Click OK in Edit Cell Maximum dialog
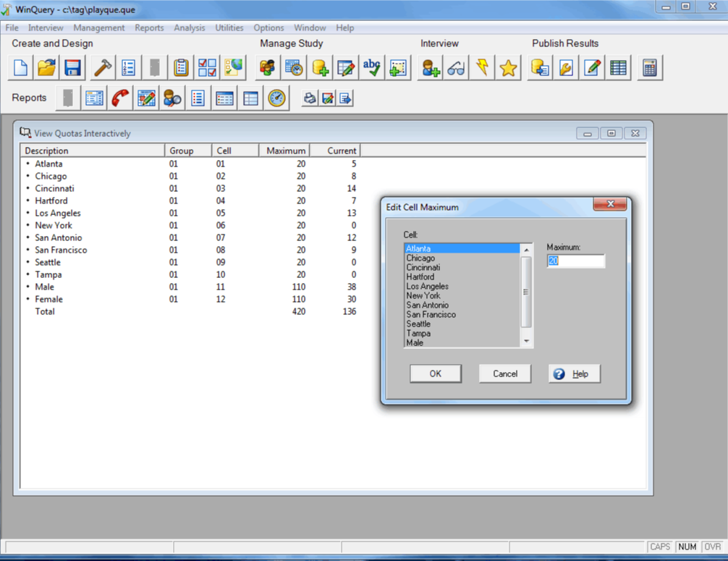The image size is (728, 561). click(436, 374)
